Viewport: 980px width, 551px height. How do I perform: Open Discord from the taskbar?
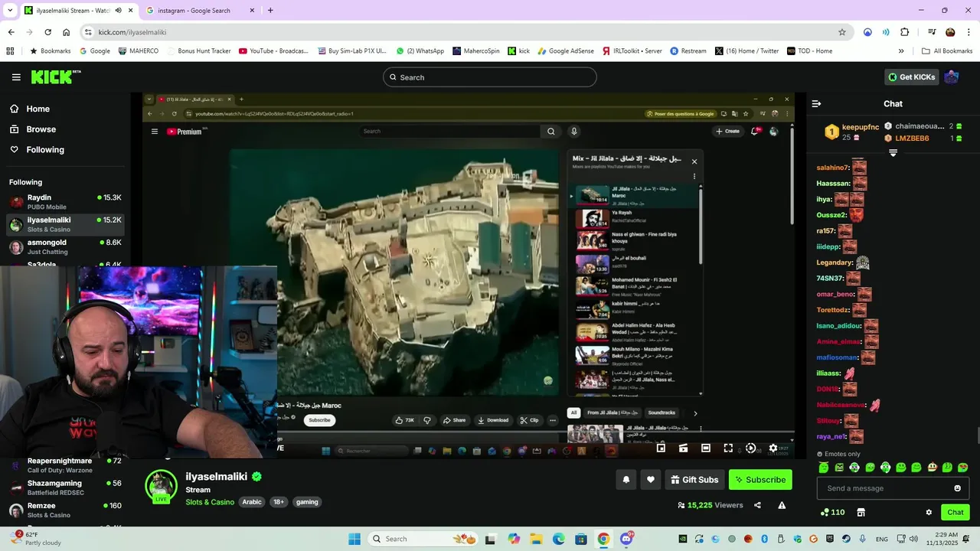tap(626, 539)
